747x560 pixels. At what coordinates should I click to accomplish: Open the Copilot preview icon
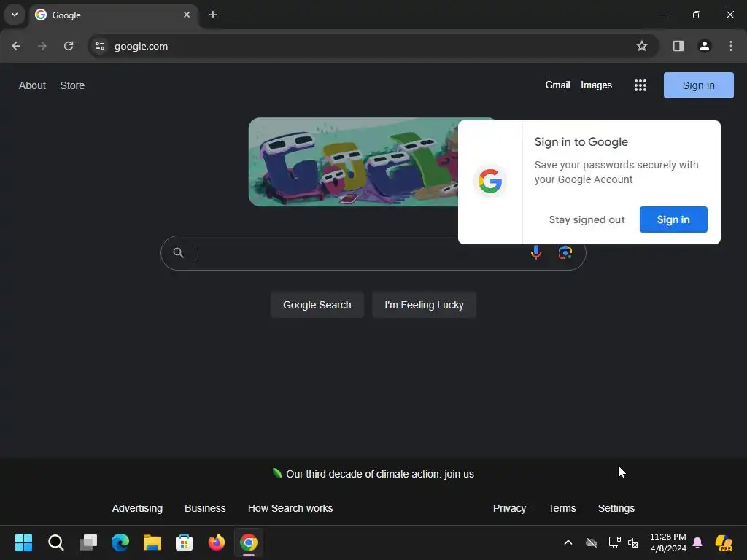pyautogui.click(x=724, y=542)
